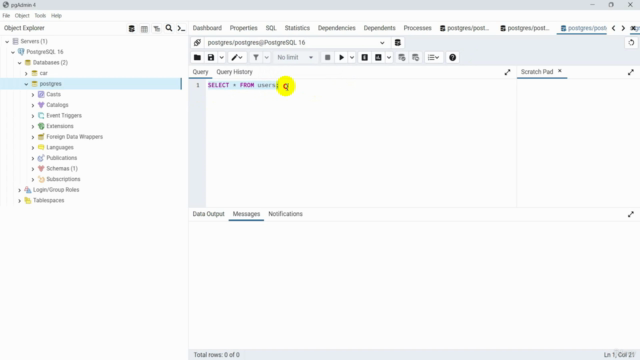640x360 pixels.
Task: Select the Catalogs tree item
Action: coord(57,105)
